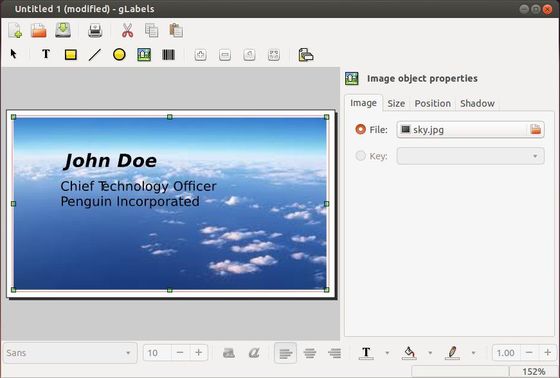The height and width of the screenshot is (378, 560).
Task: Select the Text tool
Action: coord(46,55)
